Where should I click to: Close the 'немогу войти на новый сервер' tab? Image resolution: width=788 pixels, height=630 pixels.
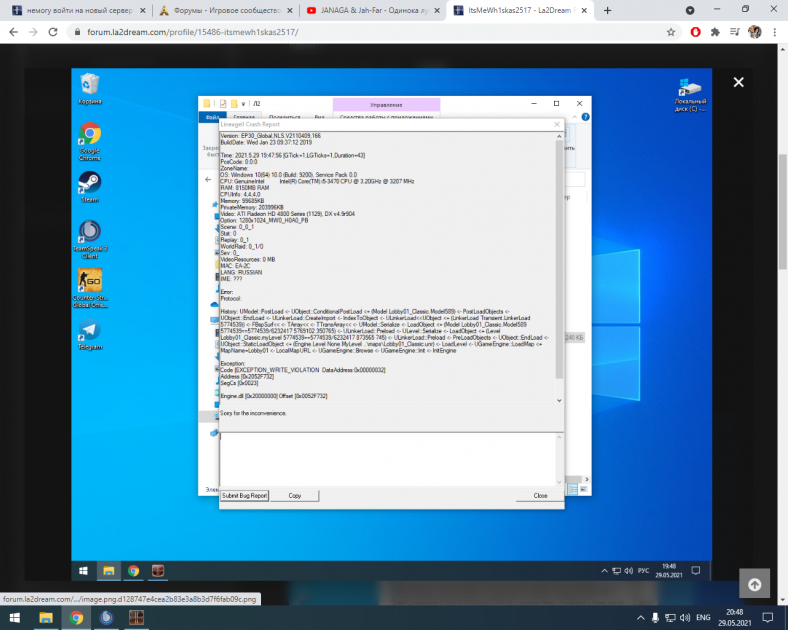pos(143,10)
